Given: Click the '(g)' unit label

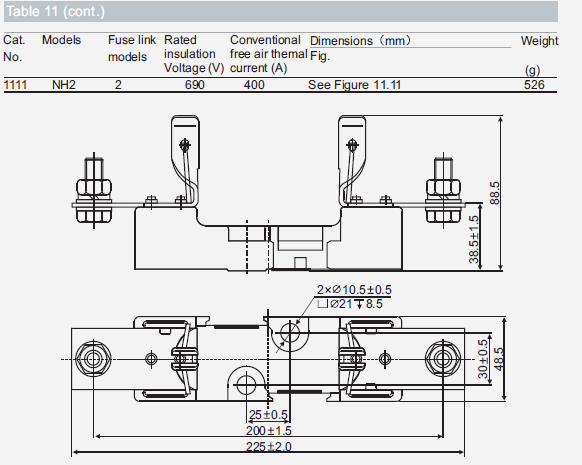Looking at the screenshot, I should pos(532,70).
